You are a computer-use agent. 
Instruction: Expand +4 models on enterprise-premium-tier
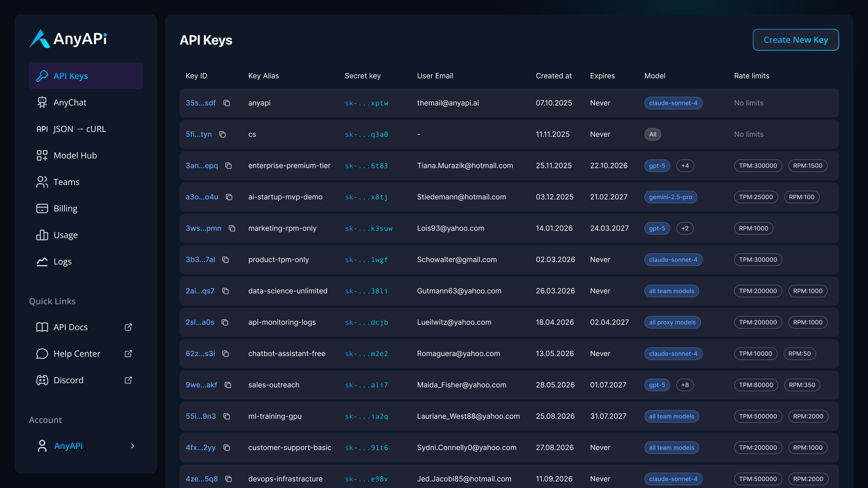[x=685, y=166]
